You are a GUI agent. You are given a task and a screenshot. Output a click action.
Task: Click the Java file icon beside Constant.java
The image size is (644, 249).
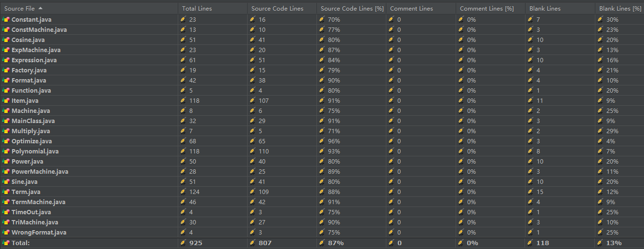(6, 19)
